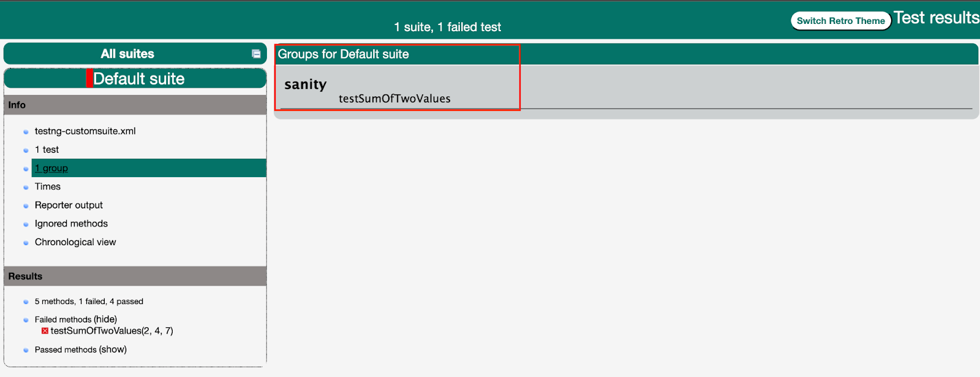Image resolution: width=980 pixels, height=377 pixels.
Task: Click the Results section header
Action: [135, 276]
